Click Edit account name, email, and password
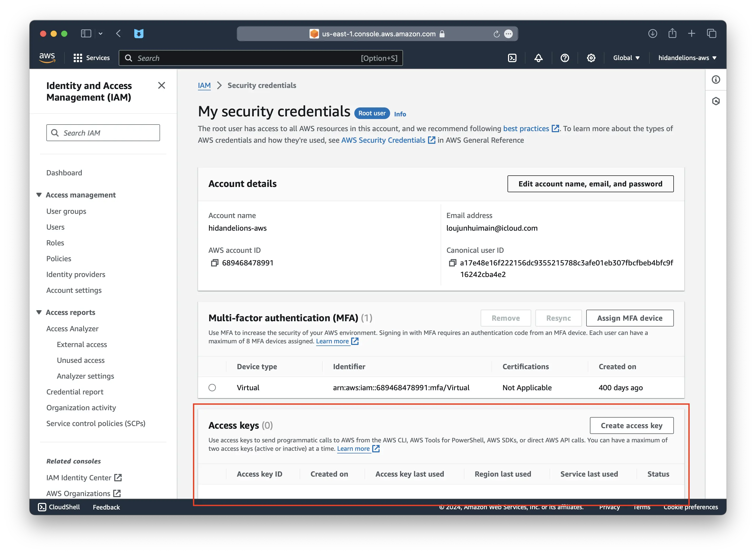The height and width of the screenshot is (554, 756). click(x=590, y=184)
